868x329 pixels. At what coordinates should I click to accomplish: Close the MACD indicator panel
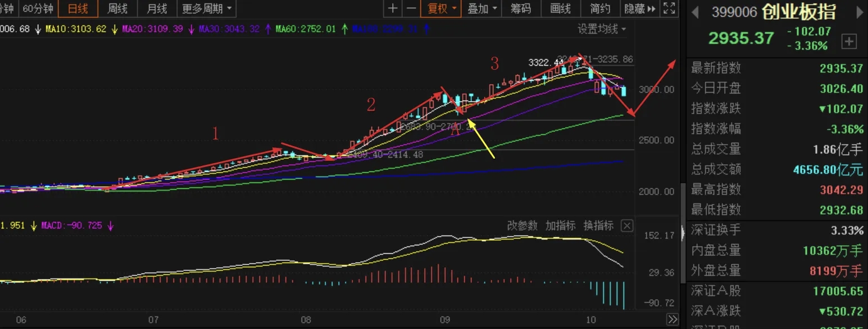point(627,226)
